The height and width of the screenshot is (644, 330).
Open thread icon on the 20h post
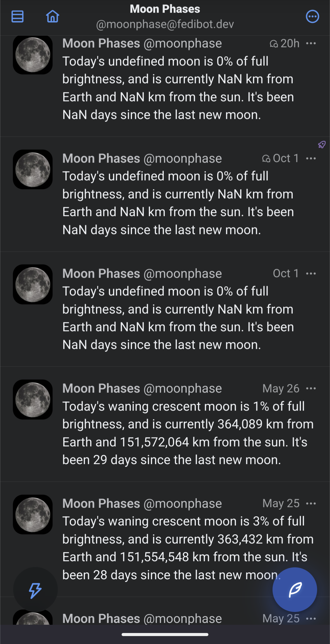273,44
